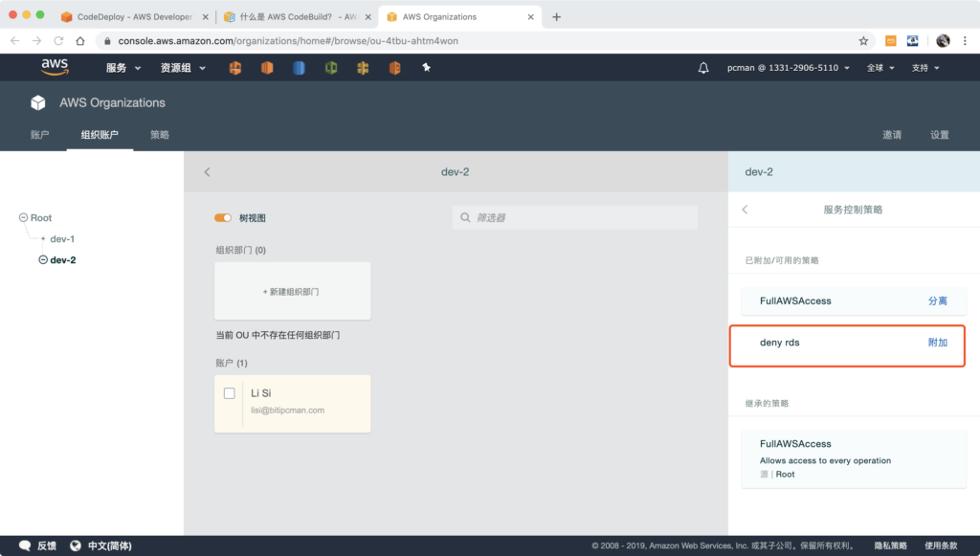Image resolution: width=980 pixels, height=556 pixels.
Task: Switch to the 账户 tab
Action: click(39, 134)
